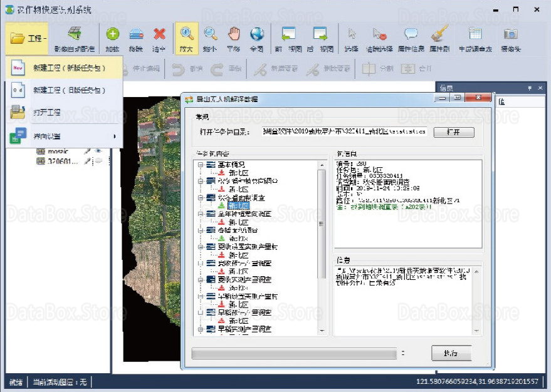Select 新北区 under 夏收实测产量调查
Screen dimensions: 551x392
point(239,288)
